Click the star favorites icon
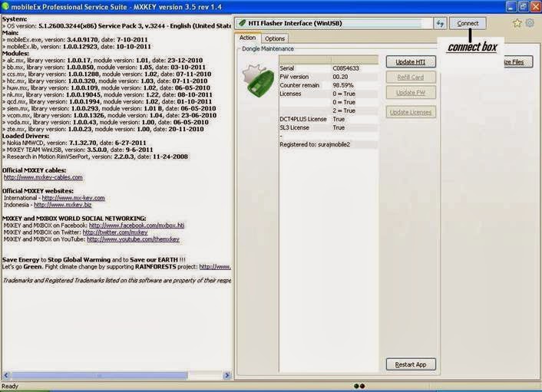Screen dimensions: 542x392 point(517,23)
